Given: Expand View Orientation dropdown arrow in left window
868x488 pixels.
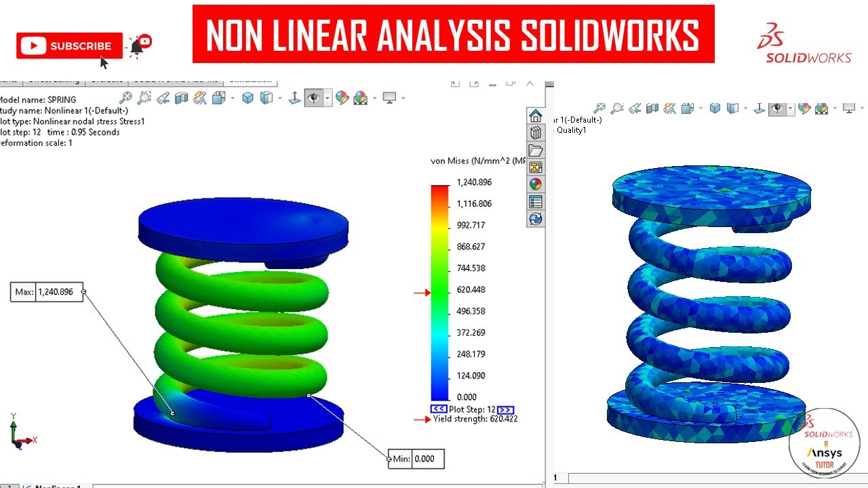Looking at the screenshot, I should click(x=233, y=99).
